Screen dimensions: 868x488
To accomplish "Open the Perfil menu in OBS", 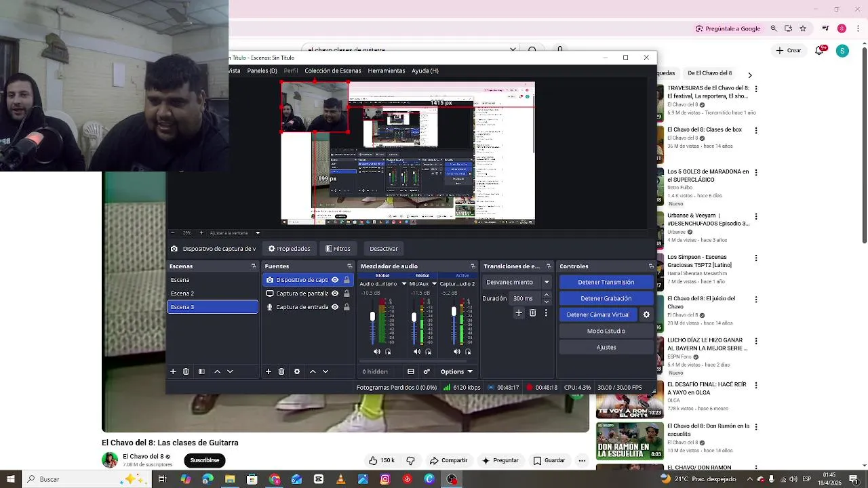I will (291, 70).
